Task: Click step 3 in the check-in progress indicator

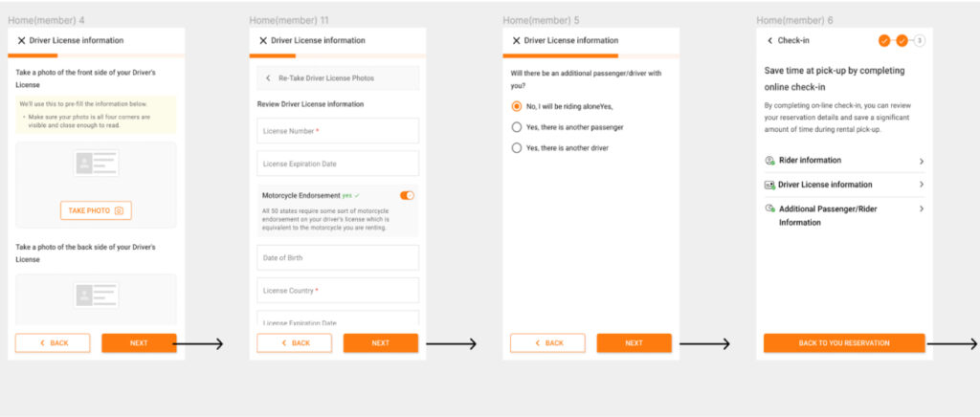Action: point(920,40)
